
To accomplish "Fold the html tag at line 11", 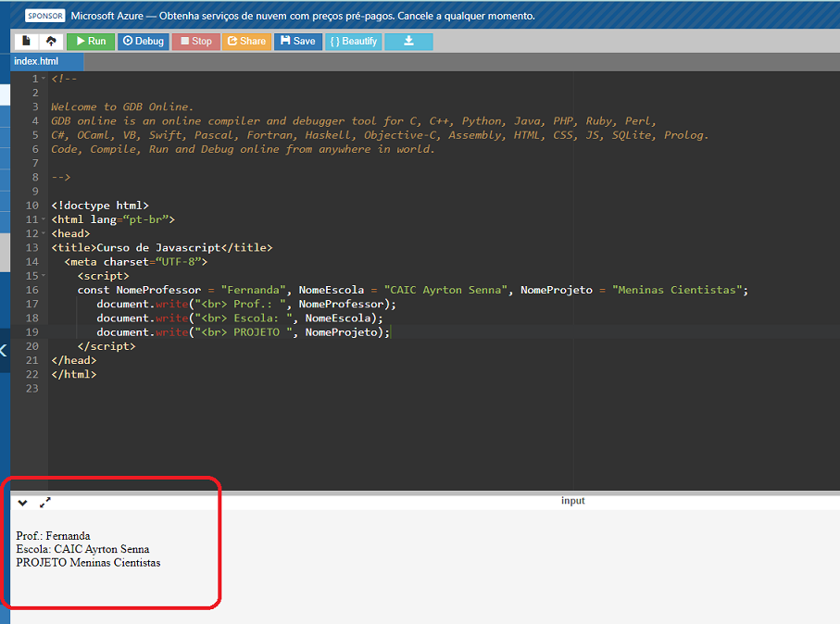I will tap(44, 220).
